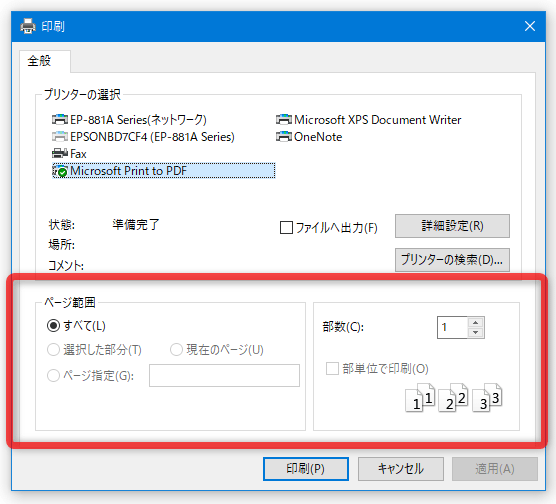Open 詳細設定(R) preferences
This screenshot has height=504, width=556.
tap(452, 226)
